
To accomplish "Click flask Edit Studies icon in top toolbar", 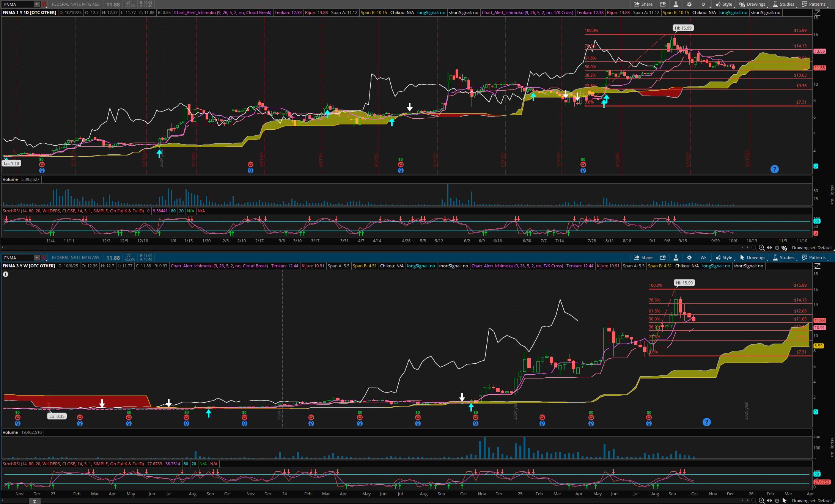I will pos(676,4).
